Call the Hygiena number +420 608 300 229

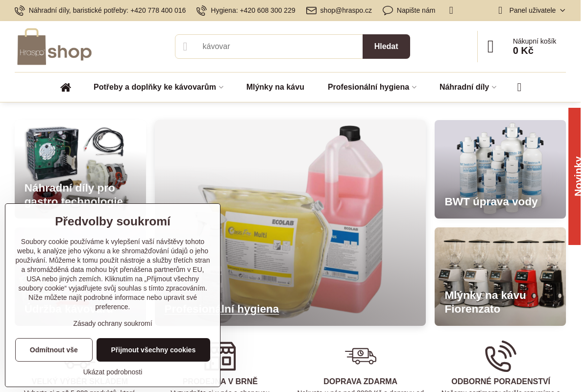[268, 10]
